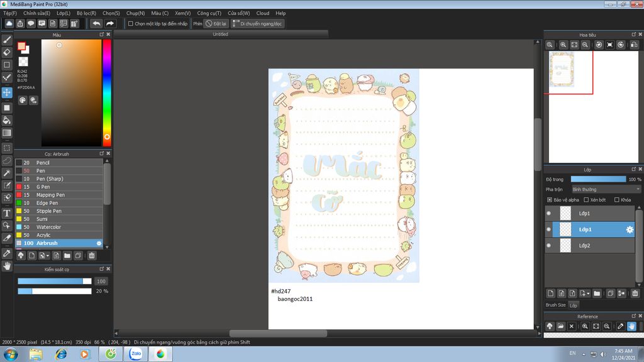Image resolution: width=644 pixels, height=362 pixels.
Task: Choose the Pencil brush
Action: [59, 163]
